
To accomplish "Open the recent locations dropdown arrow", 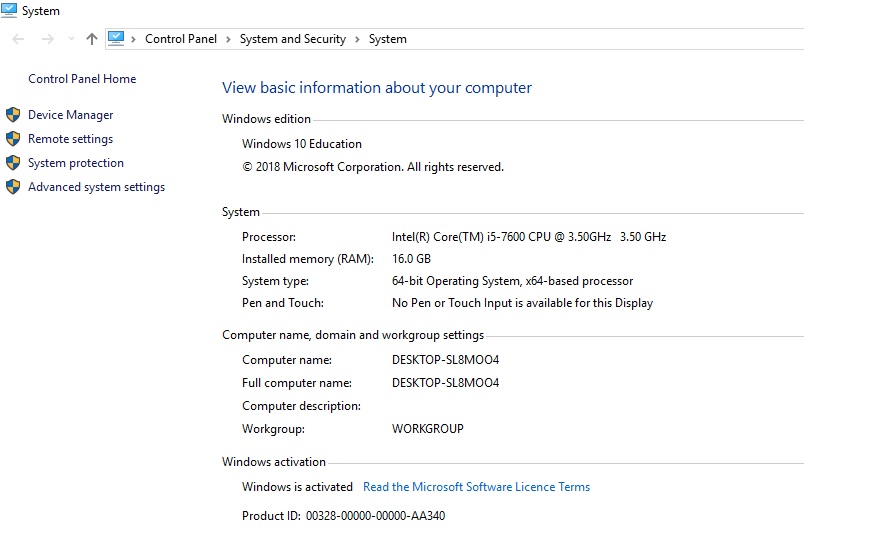I will 71,39.
